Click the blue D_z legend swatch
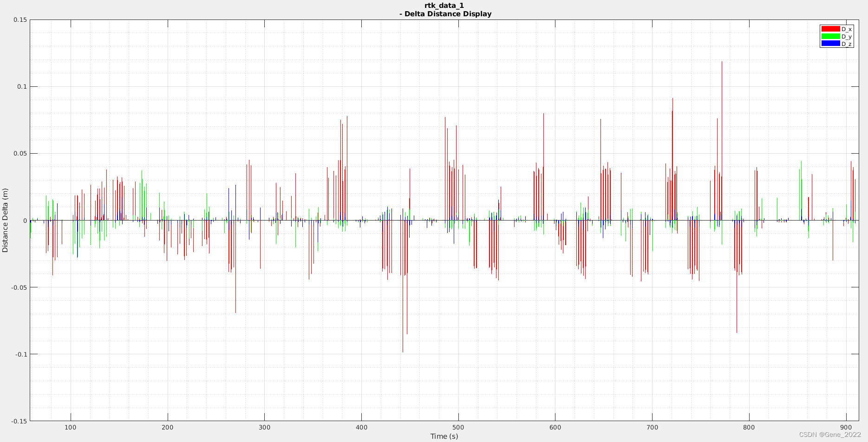The height and width of the screenshot is (442, 868). click(x=831, y=44)
